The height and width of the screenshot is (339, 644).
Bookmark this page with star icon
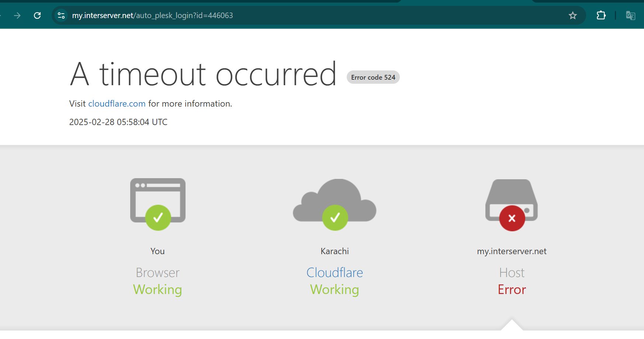pyautogui.click(x=572, y=15)
